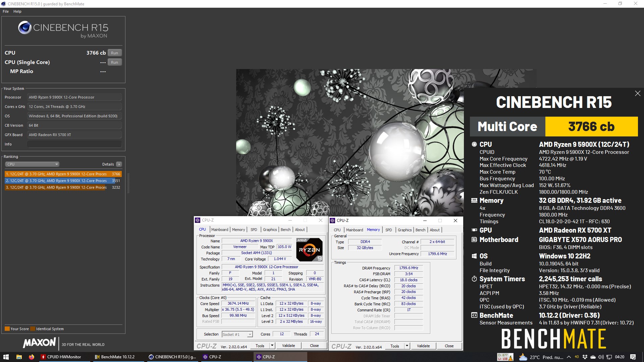Click the System Timers clock icon
Image resolution: width=644 pixels, height=362 pixels.
click(474, 279)
